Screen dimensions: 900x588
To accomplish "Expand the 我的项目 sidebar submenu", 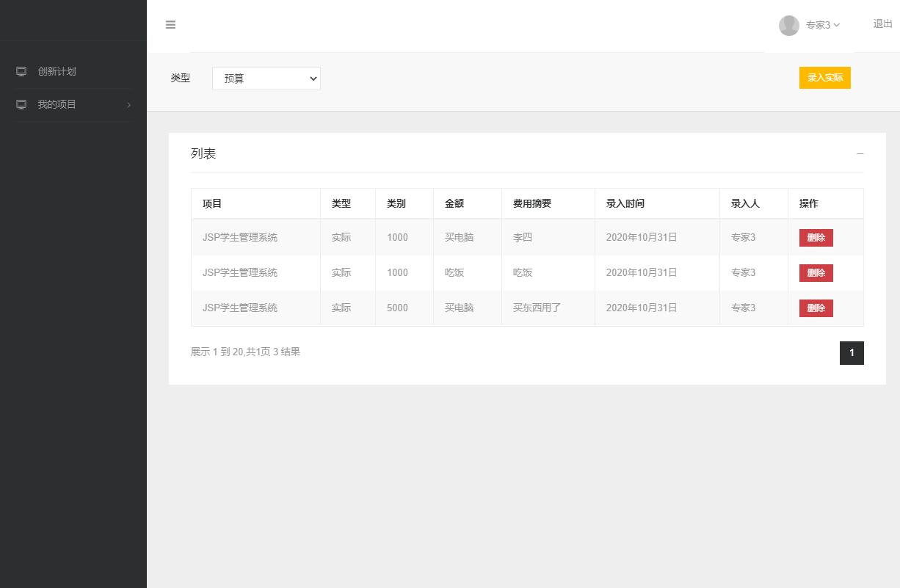I will click(x=128, y=104).
